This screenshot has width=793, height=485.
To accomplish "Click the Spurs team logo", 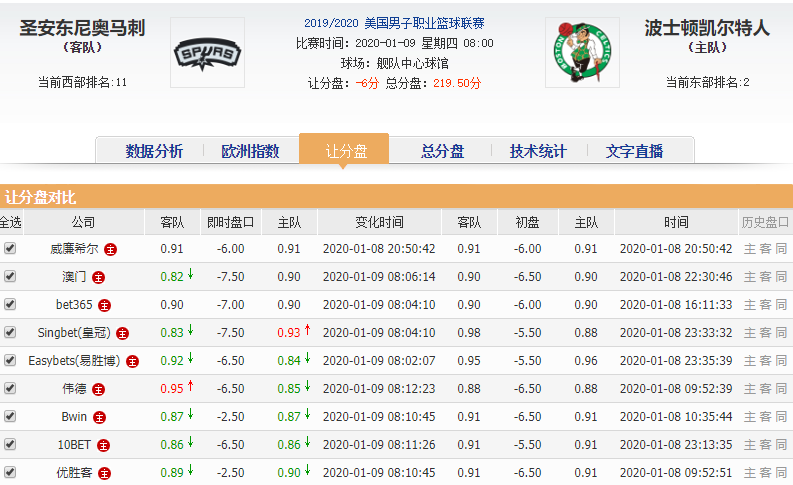I will (x=207, y=53).
